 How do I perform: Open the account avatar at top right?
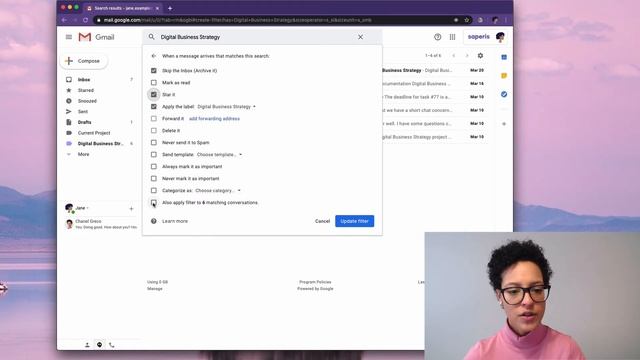point(500,37)
